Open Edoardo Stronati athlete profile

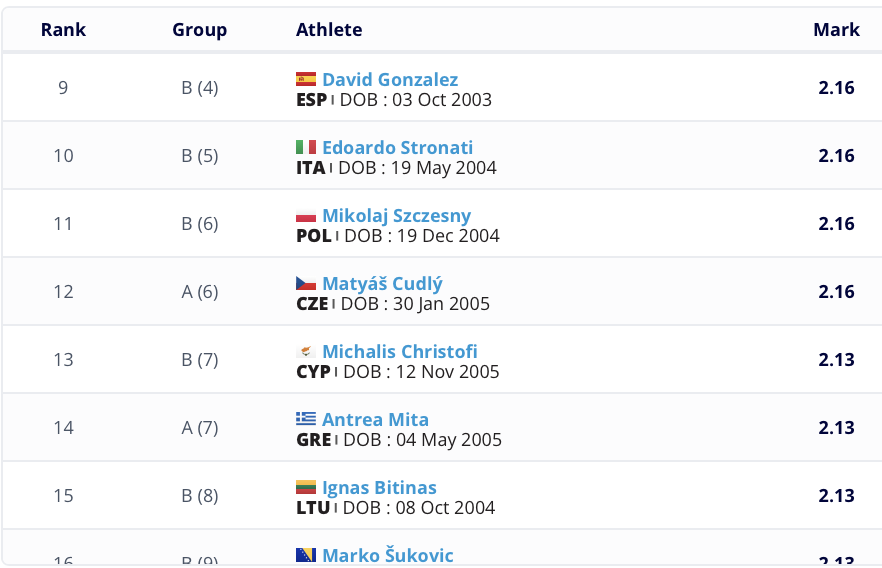397,147
